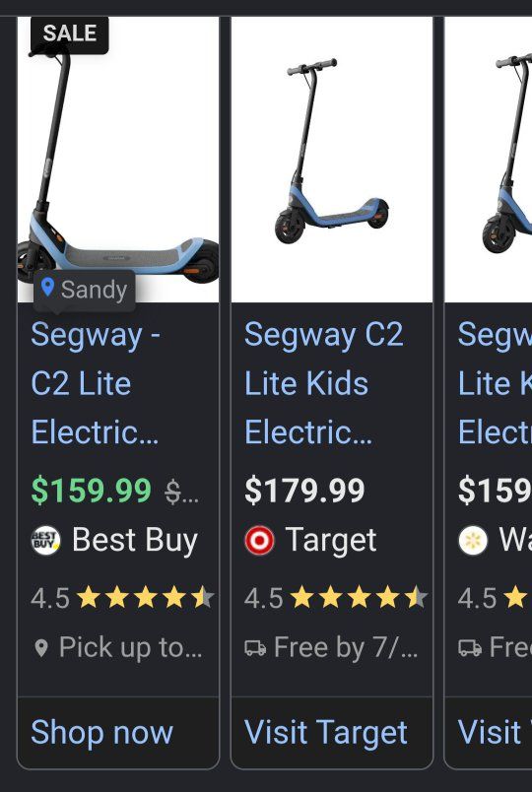
Task: Click the Target bullseye logo icon
Action: pos(260,541)
